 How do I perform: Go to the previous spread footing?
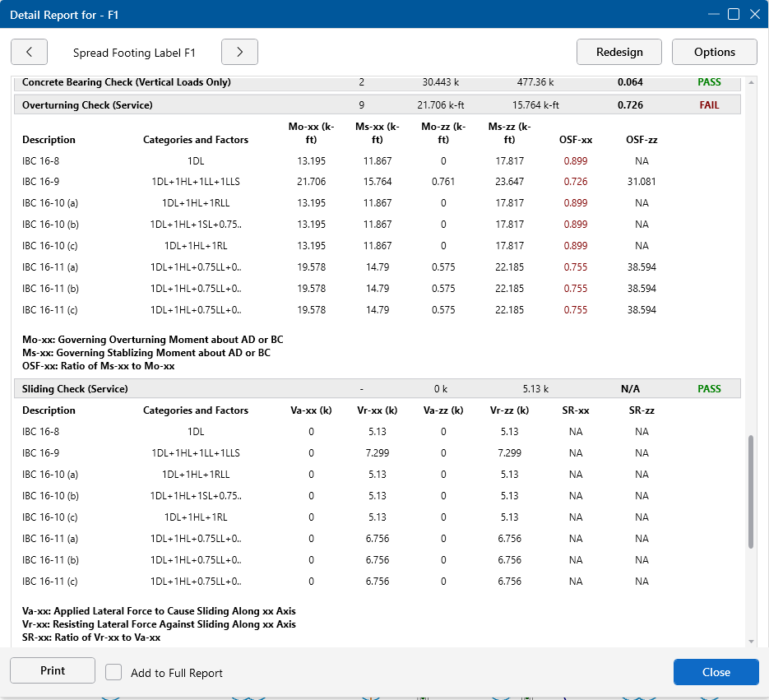[30, 52]
